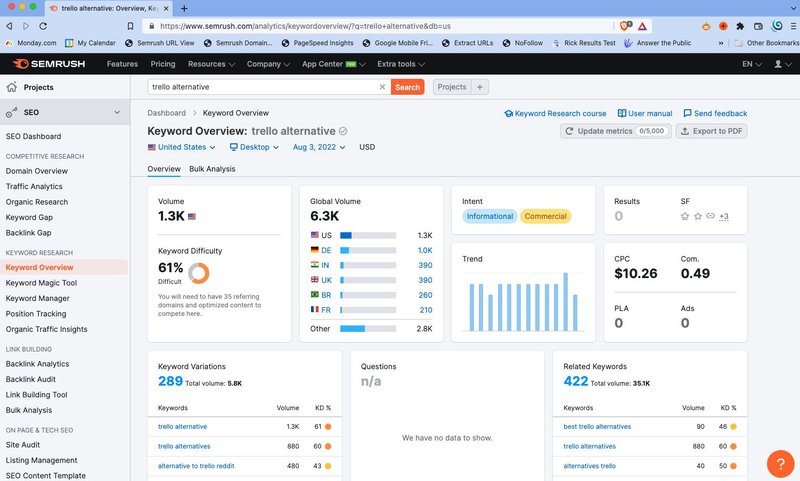Click the bookmark icon in address bar
The width and height of the screenshot is (800, 481).
point(130,26)
